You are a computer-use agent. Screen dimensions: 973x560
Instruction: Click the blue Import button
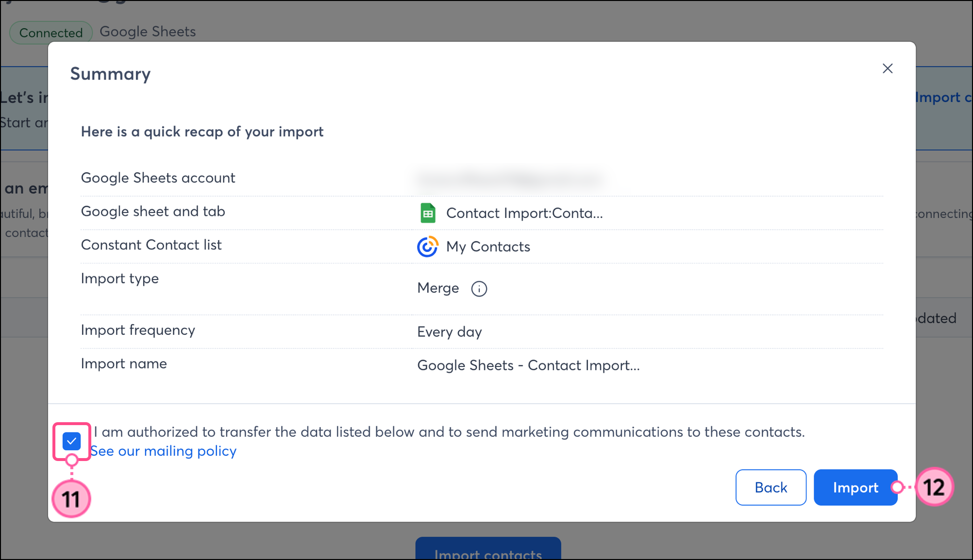pyautogui.click(x=856, y=487)
